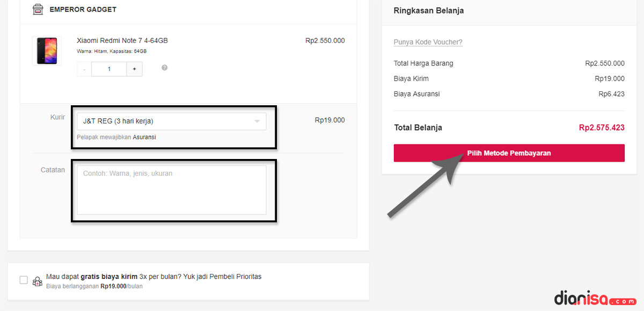644x311 pixels.
Task: Open the Kurir J&T REG dropdown
Action: pos(166,121)
